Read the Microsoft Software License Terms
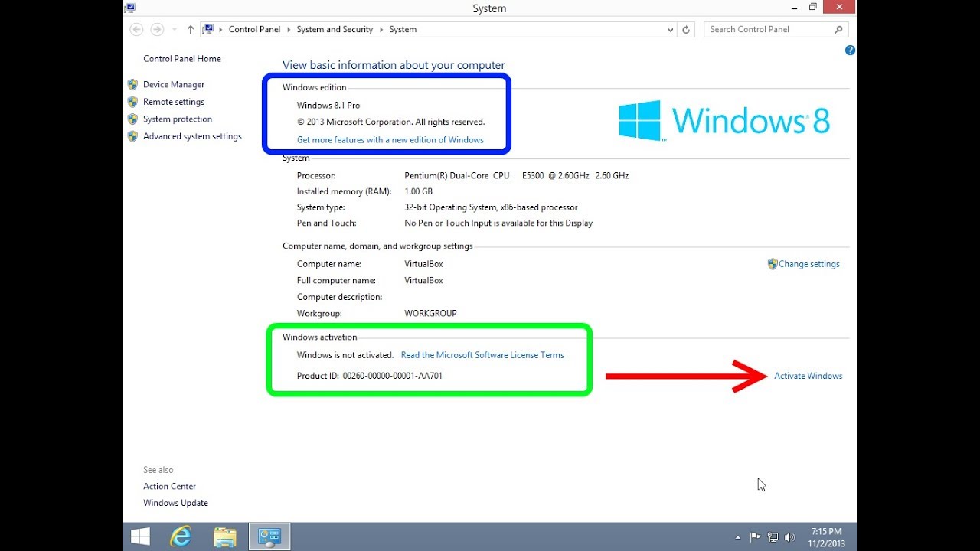This screenshot has height=551, width=980. tap(482, 355)
